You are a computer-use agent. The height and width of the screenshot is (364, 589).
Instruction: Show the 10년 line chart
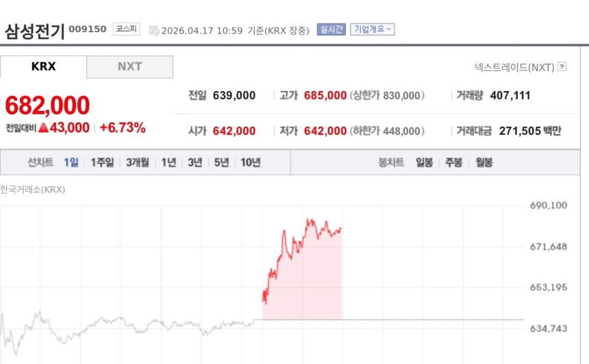coord(250,162)
